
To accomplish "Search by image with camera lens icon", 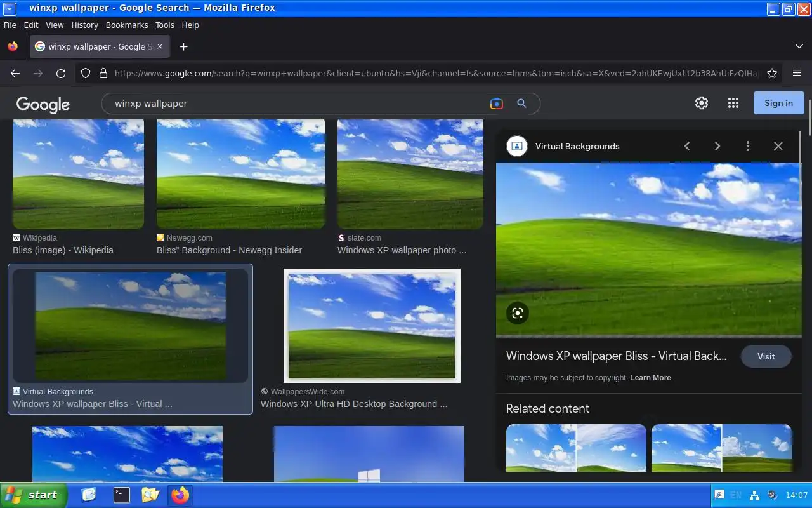I will click(496, 104).
